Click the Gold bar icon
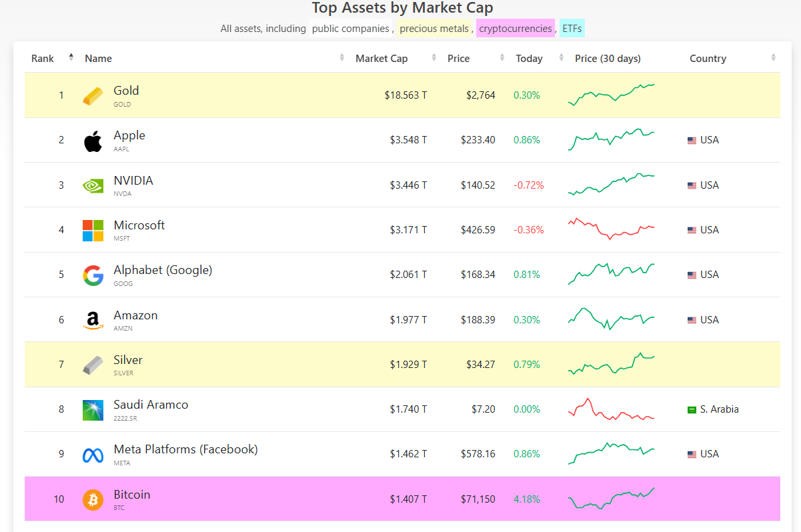 tap(93, 96)
